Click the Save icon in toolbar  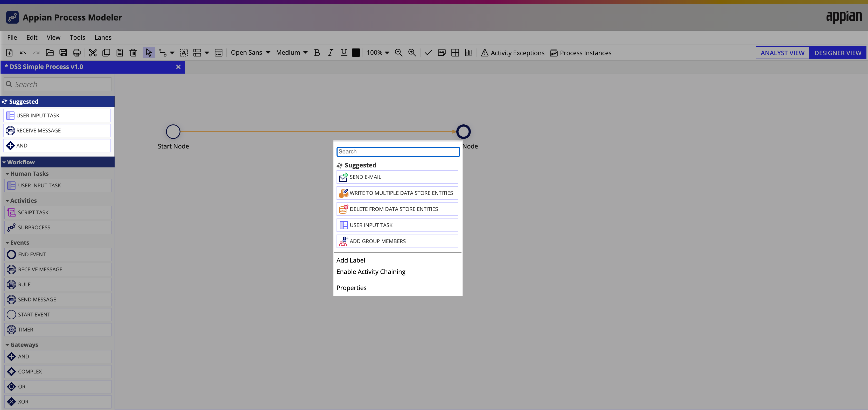tap(63, 53)
